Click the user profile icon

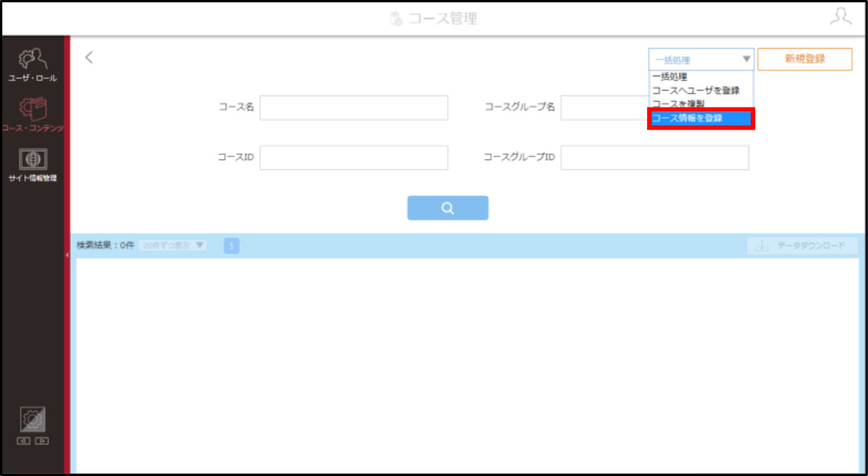[x=841, y=16]
